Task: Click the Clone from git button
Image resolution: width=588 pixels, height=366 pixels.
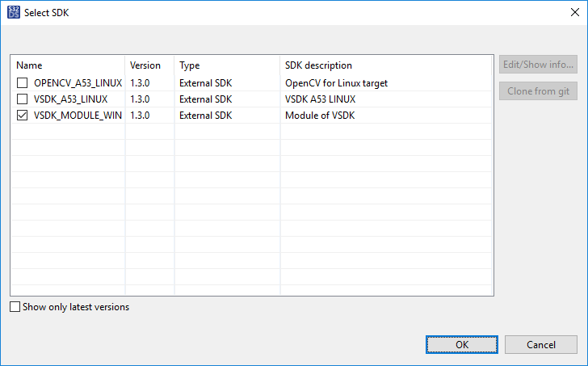Action: pyautogui.click(x=538, y=91)
